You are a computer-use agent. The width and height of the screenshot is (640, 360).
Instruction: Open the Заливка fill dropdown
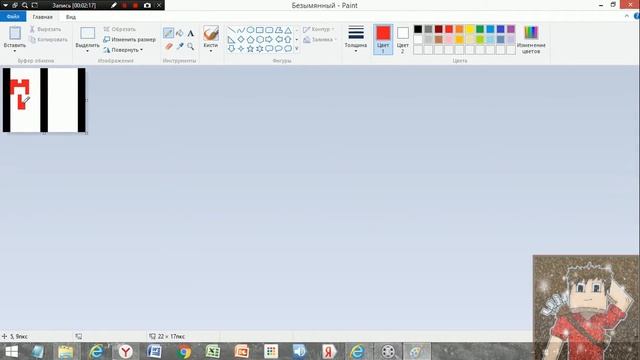click(x=320, y=40)
